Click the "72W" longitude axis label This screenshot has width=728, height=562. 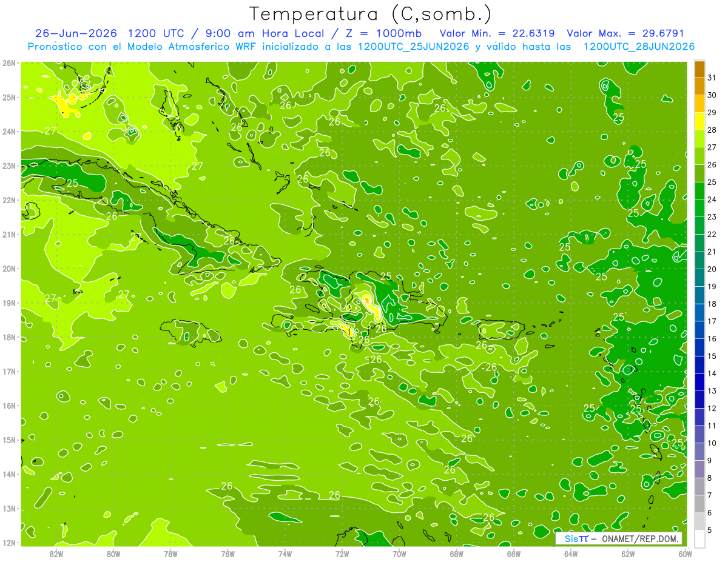tap(342, 554)
